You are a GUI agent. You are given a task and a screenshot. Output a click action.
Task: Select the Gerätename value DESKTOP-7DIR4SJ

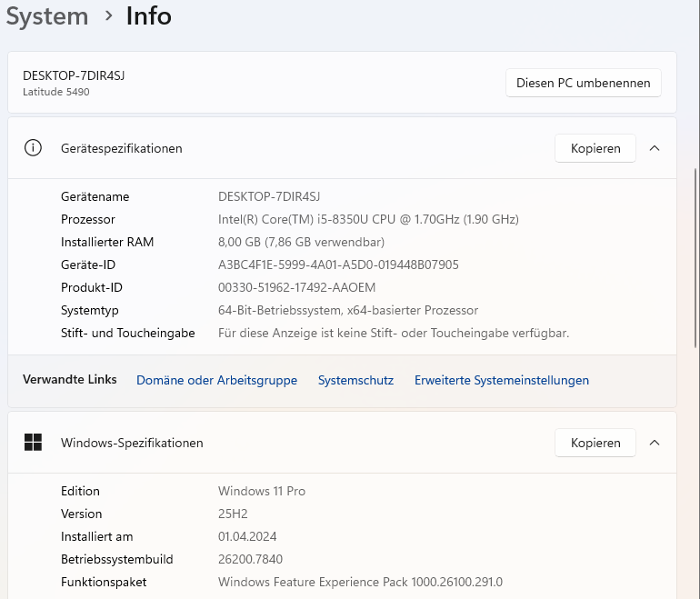pyautogui.click(x=269, y=196)
